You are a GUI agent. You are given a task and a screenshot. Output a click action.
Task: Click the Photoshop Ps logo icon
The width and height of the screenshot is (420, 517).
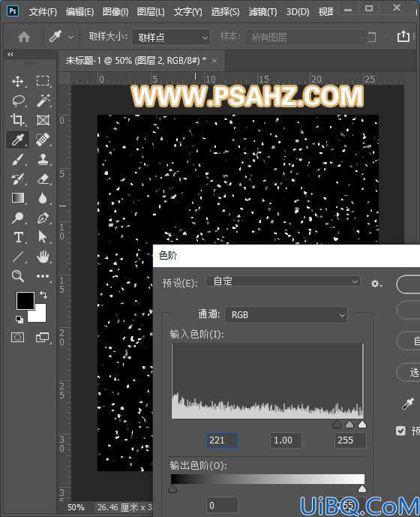tap(13, 11)
